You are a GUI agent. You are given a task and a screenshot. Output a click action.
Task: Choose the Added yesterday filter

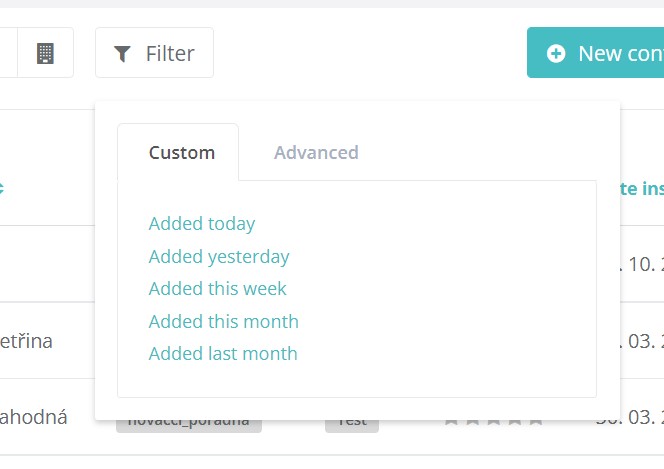click(x=219, y=257)
